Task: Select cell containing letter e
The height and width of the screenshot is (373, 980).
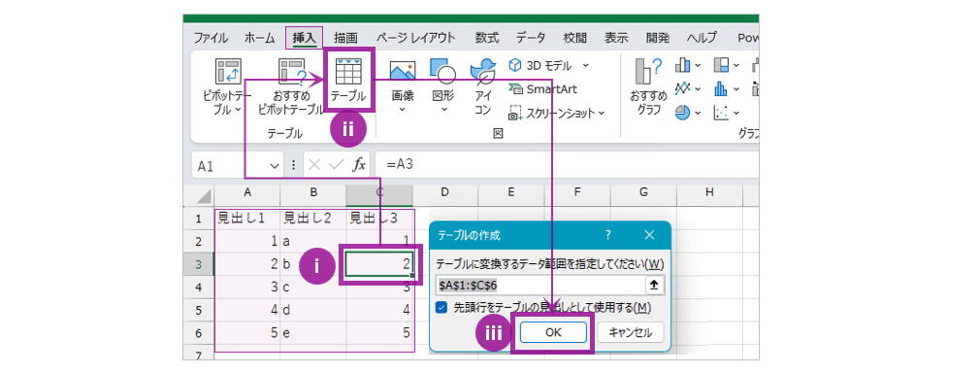Action: 313,333
